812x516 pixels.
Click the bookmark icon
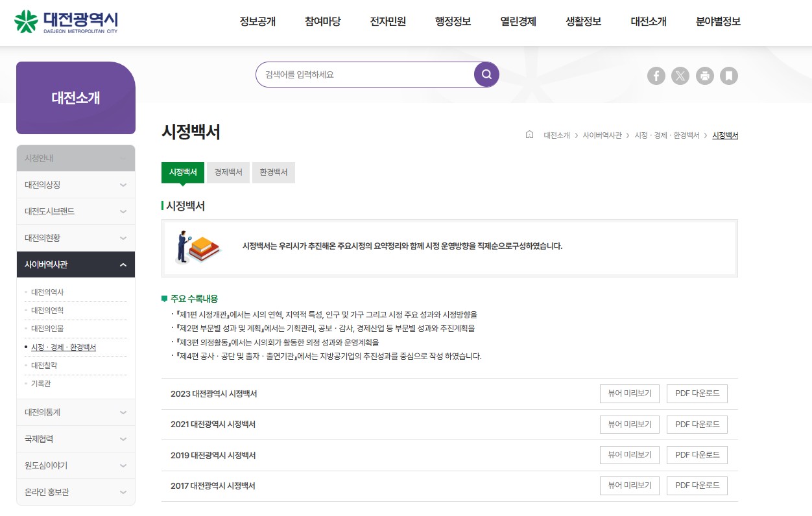pyautogui.click(x=729, y=76)
